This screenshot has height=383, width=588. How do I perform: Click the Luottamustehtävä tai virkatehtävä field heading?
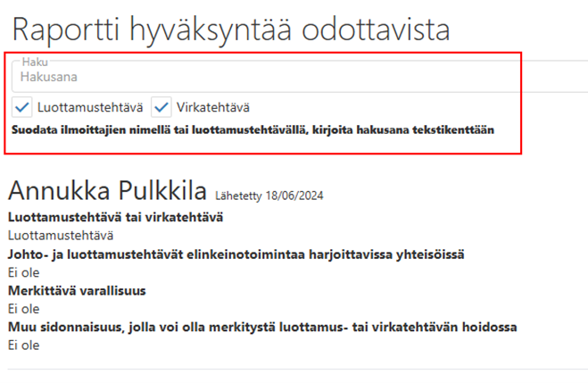pos(115,217)
